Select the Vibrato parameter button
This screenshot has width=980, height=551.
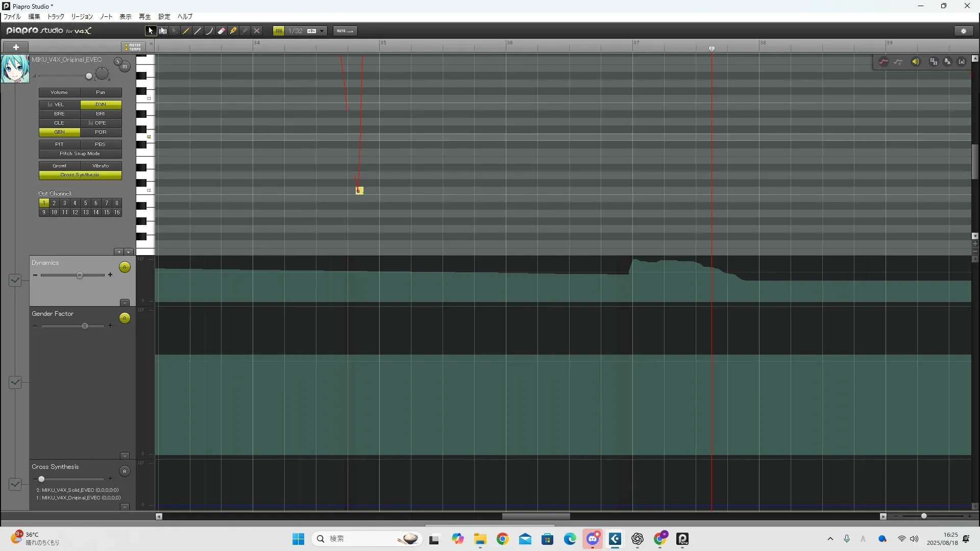[x=101, y=166]
